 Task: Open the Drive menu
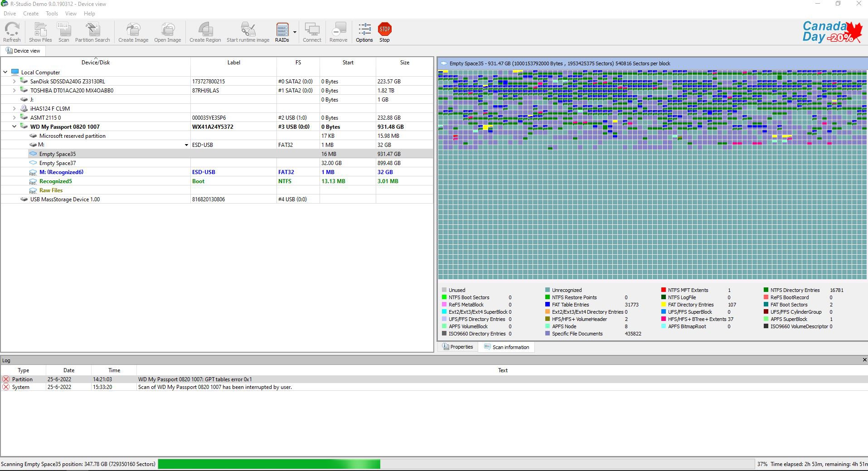tap(10, 14)
